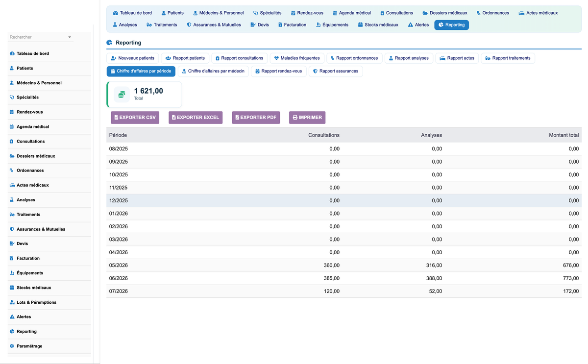Click the coins icon on the Total card
Screen dimensions: 588x364
122,94
